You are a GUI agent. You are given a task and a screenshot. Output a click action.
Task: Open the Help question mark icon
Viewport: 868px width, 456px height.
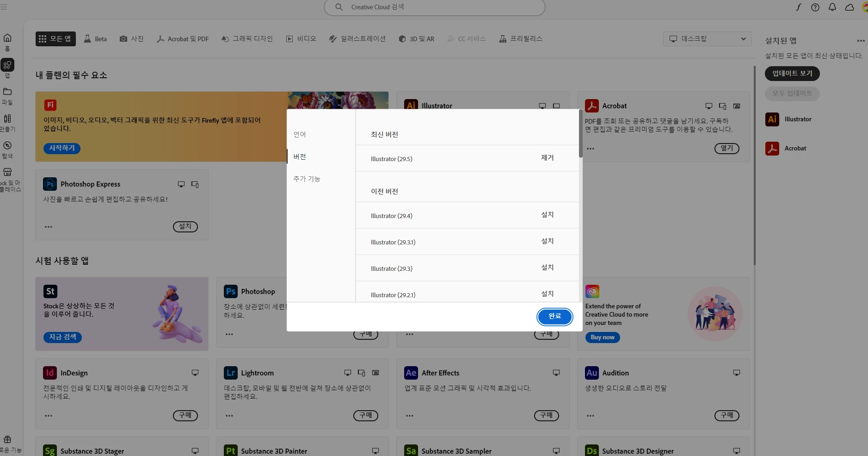click(815, 7)
